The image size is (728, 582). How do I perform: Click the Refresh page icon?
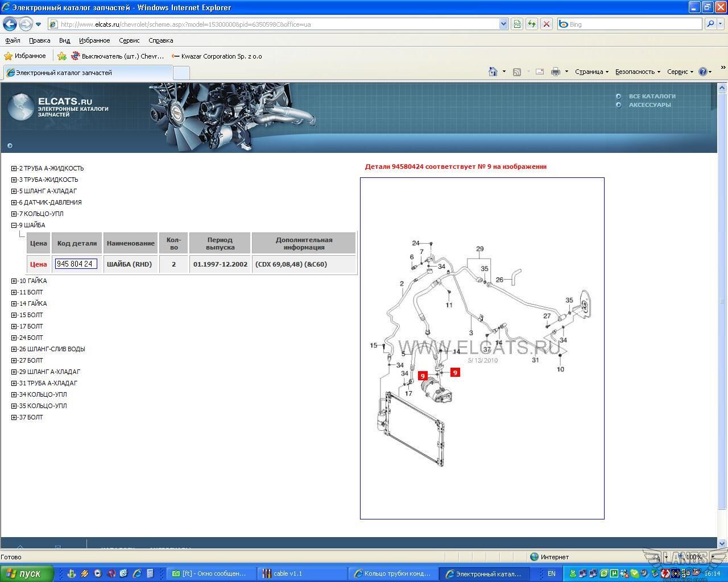[532, 24]
